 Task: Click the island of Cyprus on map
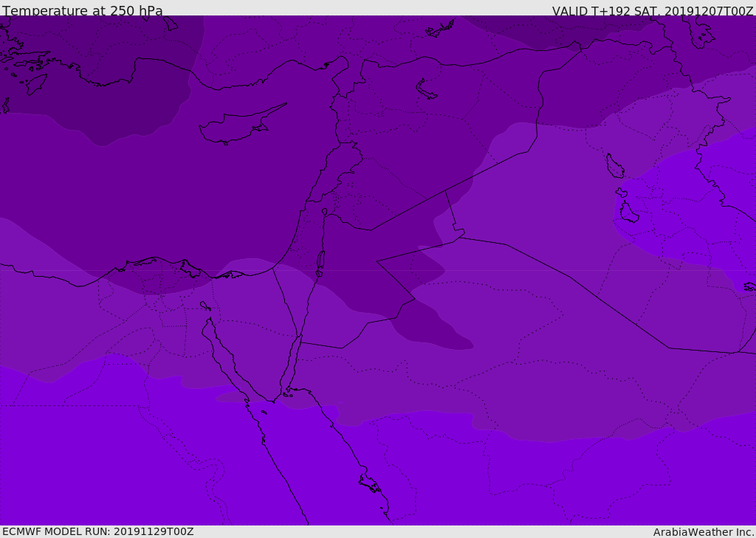coord(242,125)
